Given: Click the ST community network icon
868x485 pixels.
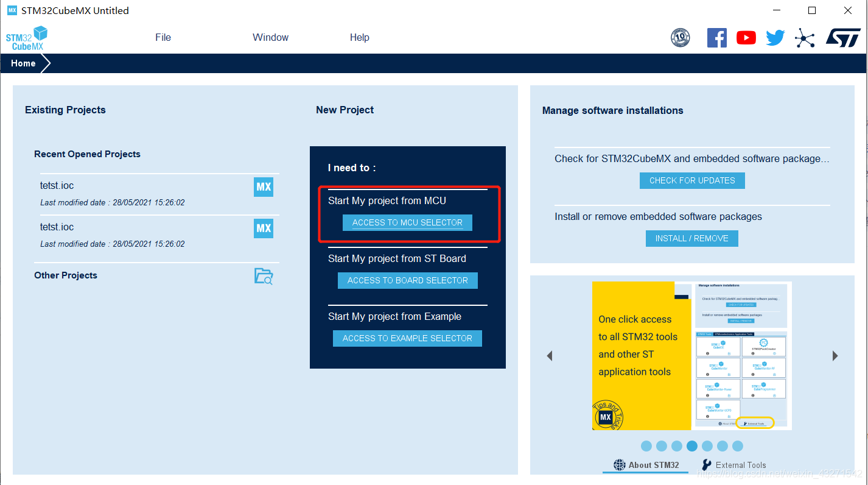Looking at the screenshot, I should (x=805, y=38).
